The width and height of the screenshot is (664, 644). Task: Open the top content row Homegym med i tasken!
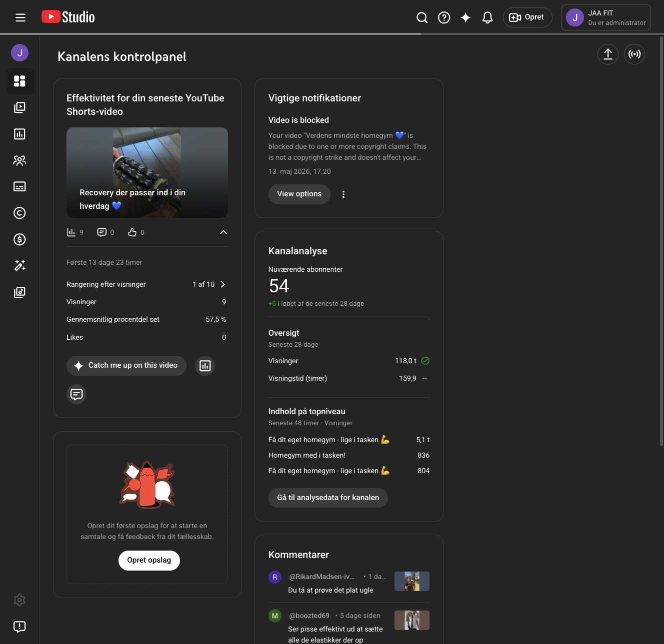349,455
